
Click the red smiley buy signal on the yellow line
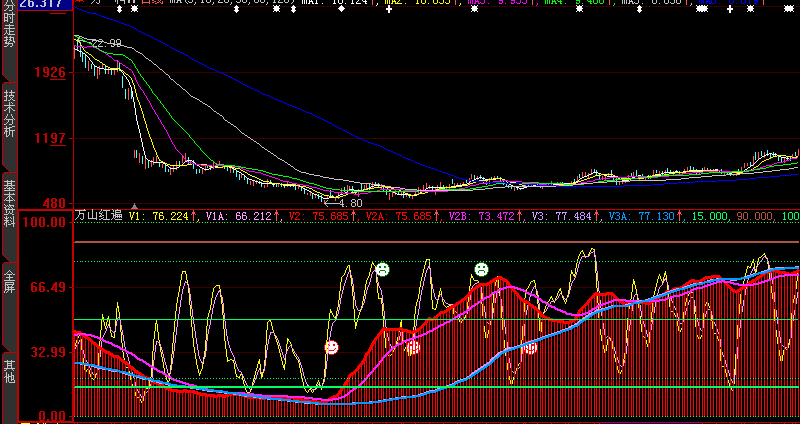coord(332,347)
